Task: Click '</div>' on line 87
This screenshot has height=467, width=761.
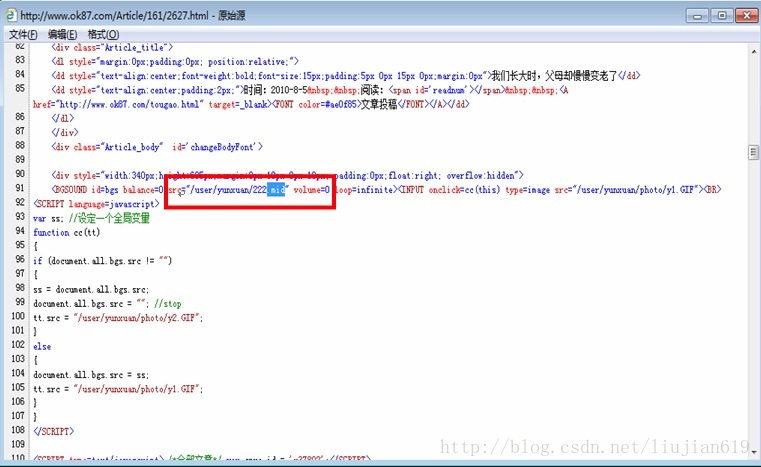Action: coord(65,132)
